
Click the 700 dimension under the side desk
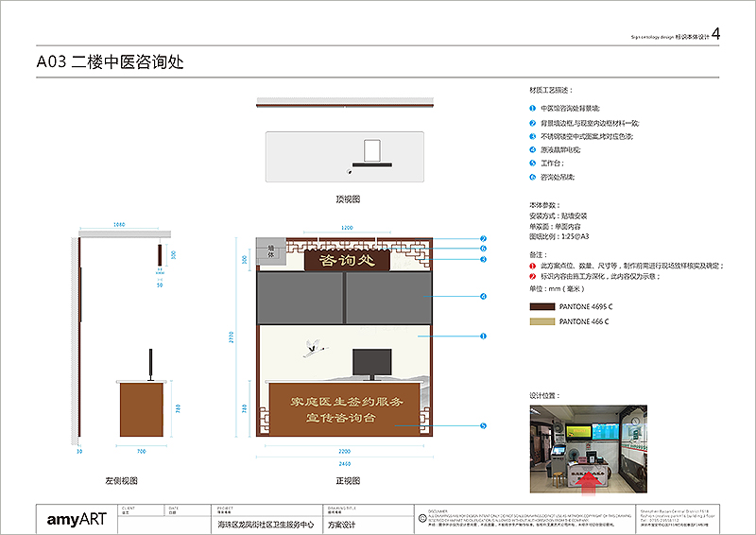pyautogui.click(x=141, y=452)
